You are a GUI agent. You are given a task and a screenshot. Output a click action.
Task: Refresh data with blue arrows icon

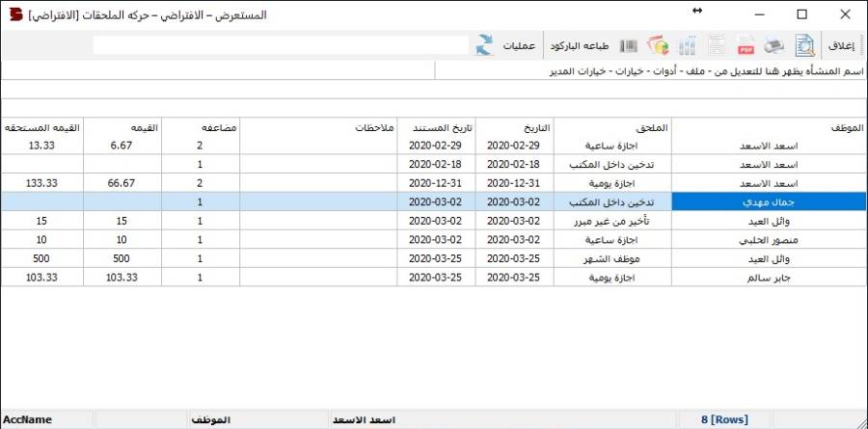[484, 45]
